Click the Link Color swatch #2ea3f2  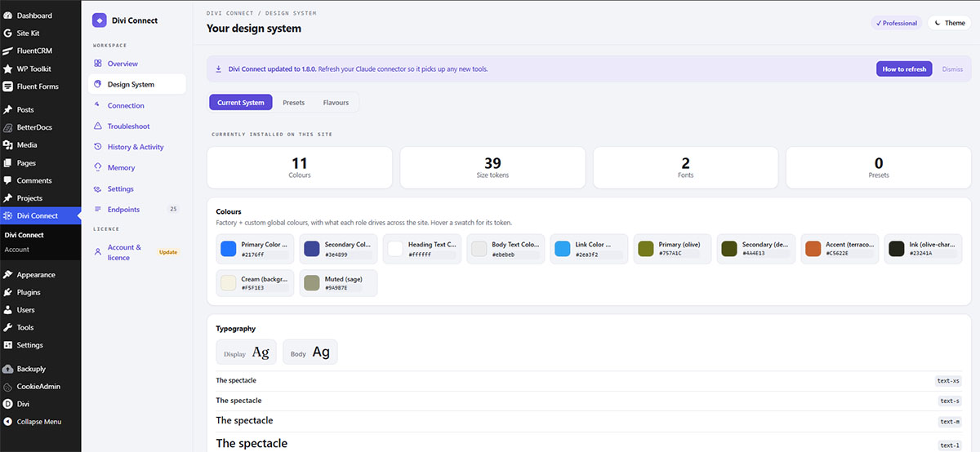pos(562,249)
